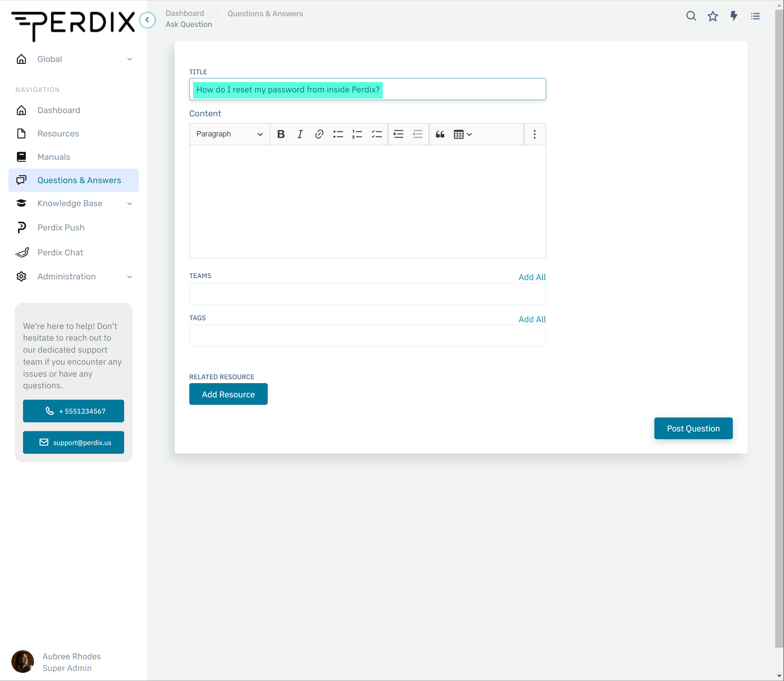Click the search magnifier icon
This screenshot has width=784, height=681.
[691, 16]
